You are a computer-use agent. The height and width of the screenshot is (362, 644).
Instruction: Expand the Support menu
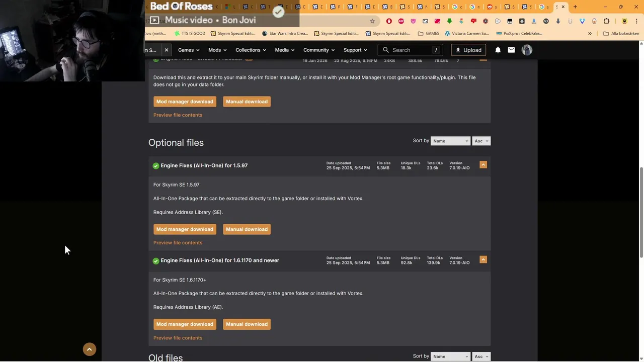coord(355,50)
